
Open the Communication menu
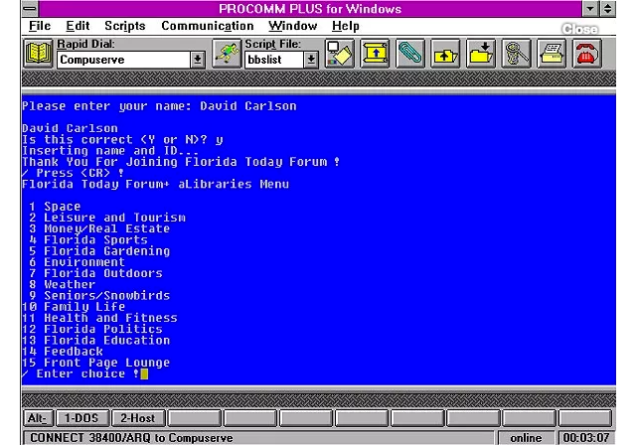(207, 26)
